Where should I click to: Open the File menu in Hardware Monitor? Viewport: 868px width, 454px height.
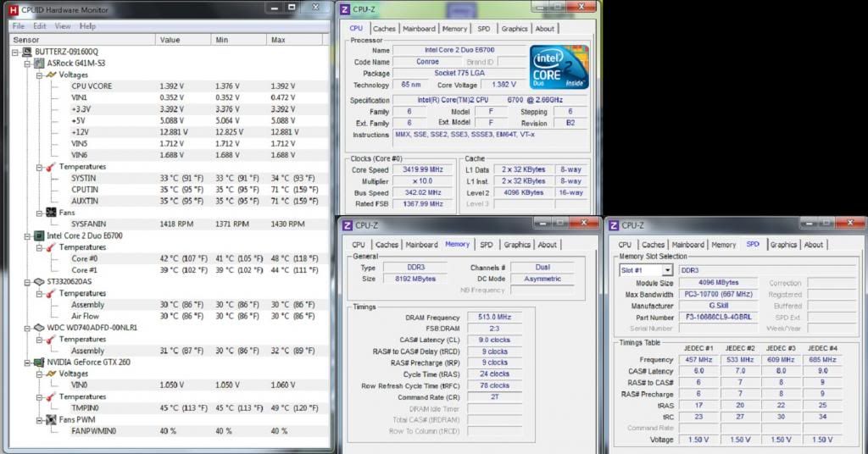point(19,26)
